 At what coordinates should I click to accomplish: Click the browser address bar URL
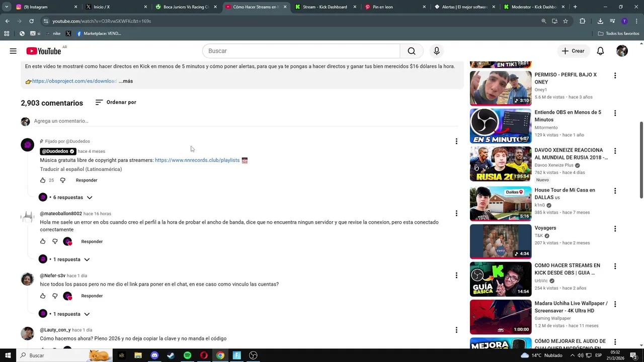[102, 21]
